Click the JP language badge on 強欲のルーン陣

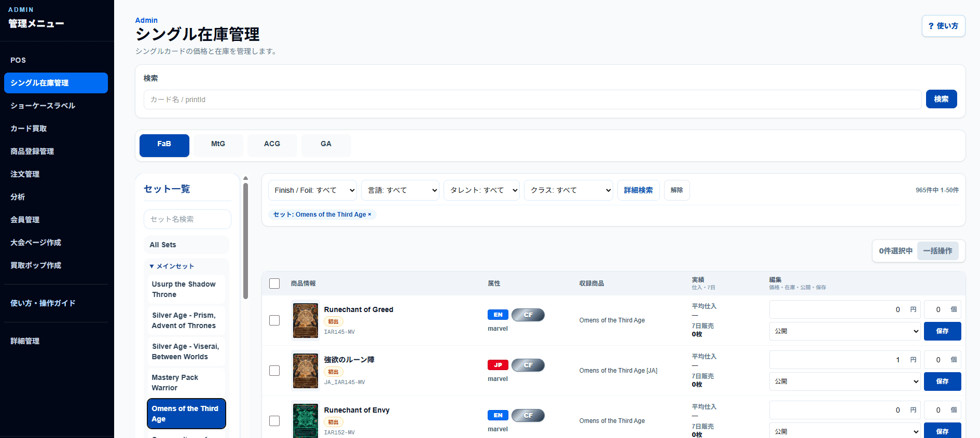498,365
